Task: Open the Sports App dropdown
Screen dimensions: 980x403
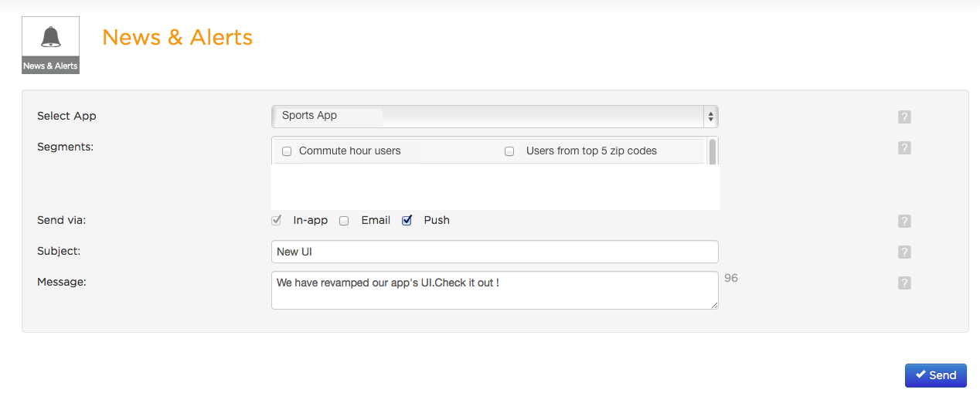Action: [x=495, y=117]
